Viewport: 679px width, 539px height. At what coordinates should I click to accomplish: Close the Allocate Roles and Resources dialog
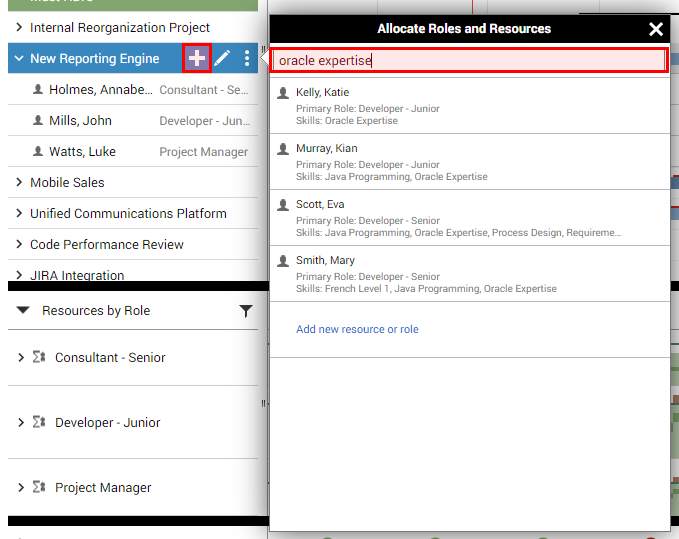tap(656, 29)
